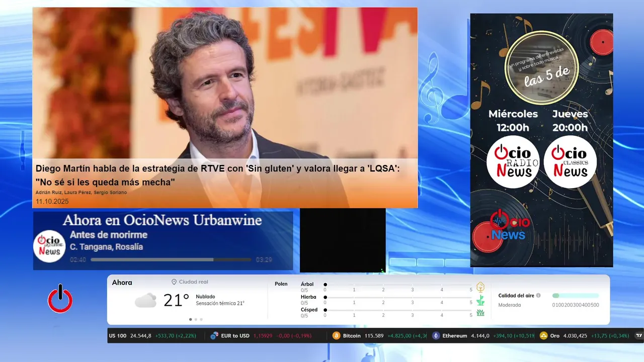Click the total duration 03:29
The image size is (644, 362).
[x=264, y=260]
